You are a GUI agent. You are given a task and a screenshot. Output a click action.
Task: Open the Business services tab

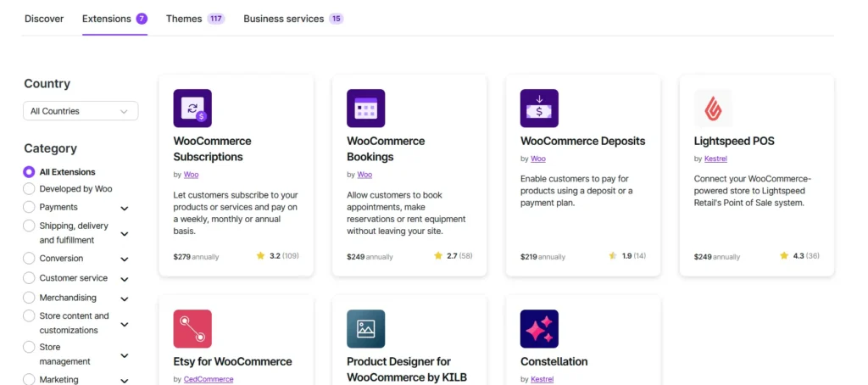click(x=293, y=19)
